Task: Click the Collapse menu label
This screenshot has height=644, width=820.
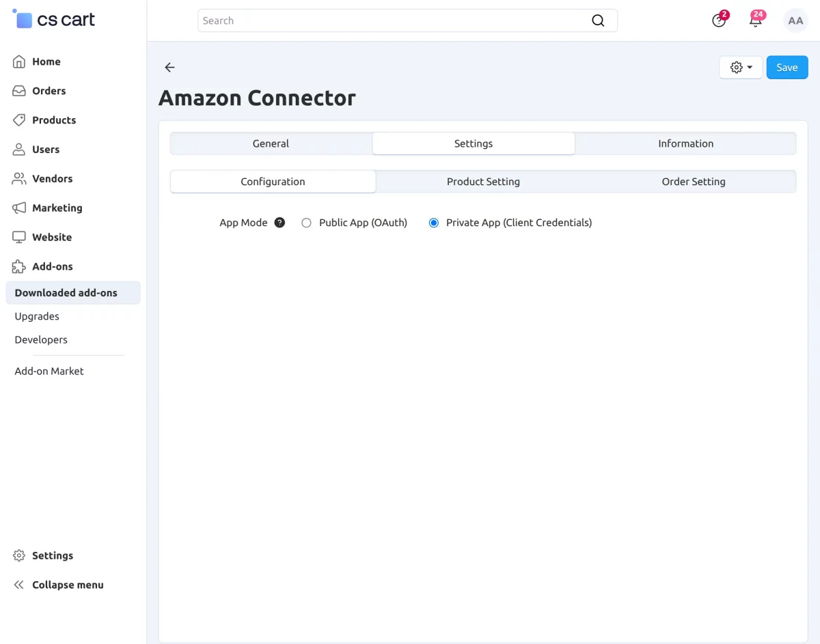Action: pyautogui.click(x=68, y=585)
